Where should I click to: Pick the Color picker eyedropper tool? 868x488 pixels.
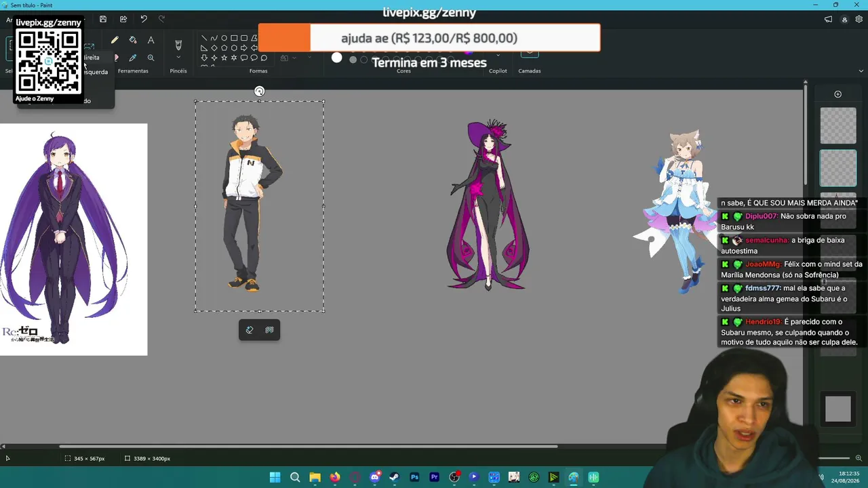133,58
